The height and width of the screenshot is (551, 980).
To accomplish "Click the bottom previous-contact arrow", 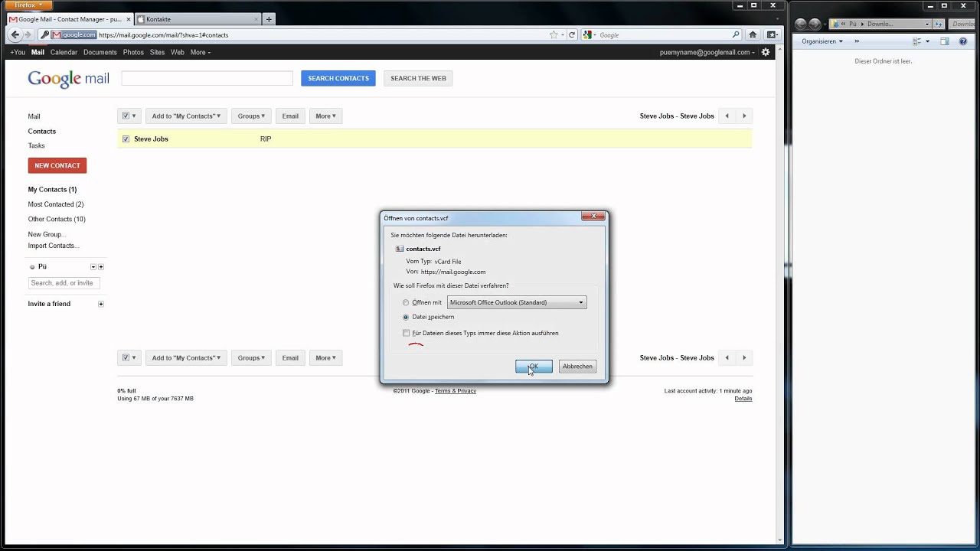I will point(727,357).
